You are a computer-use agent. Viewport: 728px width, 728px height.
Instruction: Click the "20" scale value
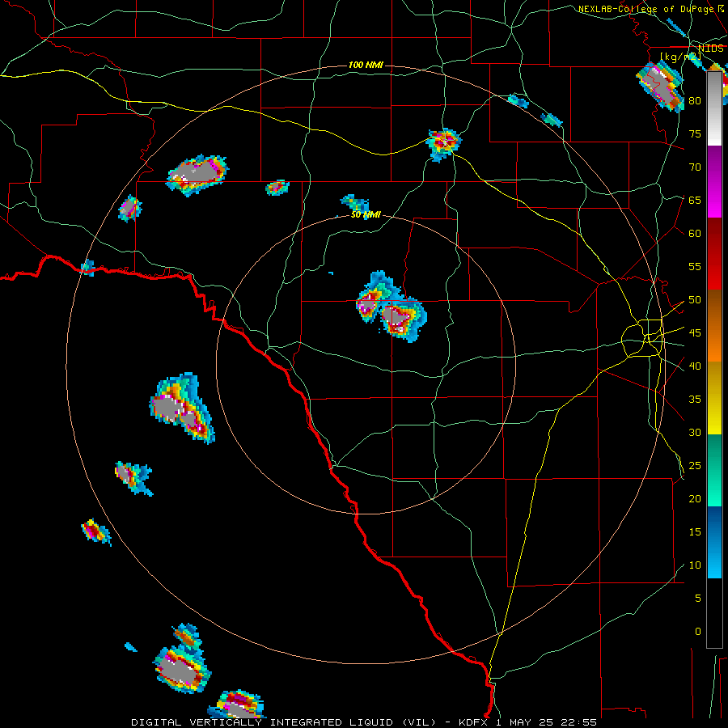click(695, 498)
